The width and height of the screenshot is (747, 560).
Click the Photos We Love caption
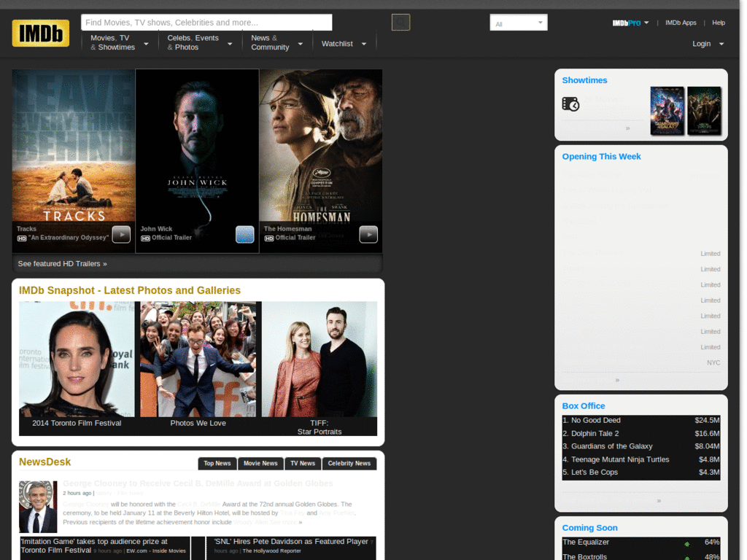click(198, 423)
